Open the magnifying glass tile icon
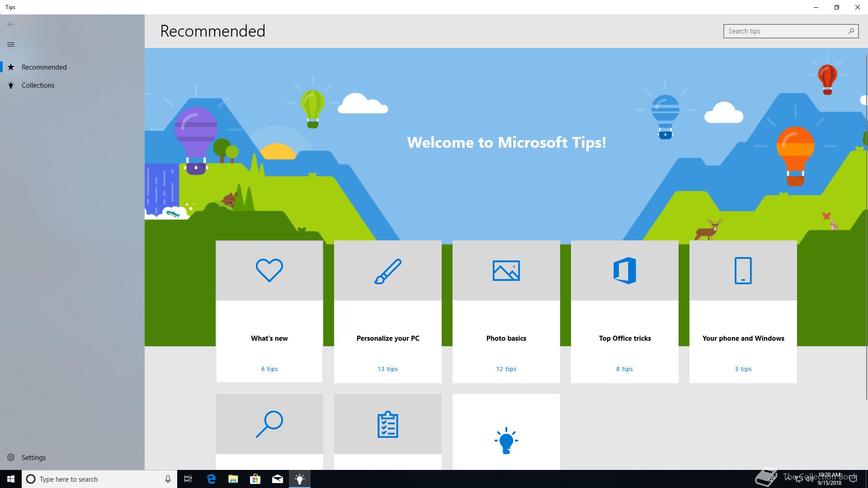The image size is (868, 488). click(x=269, y=424)
